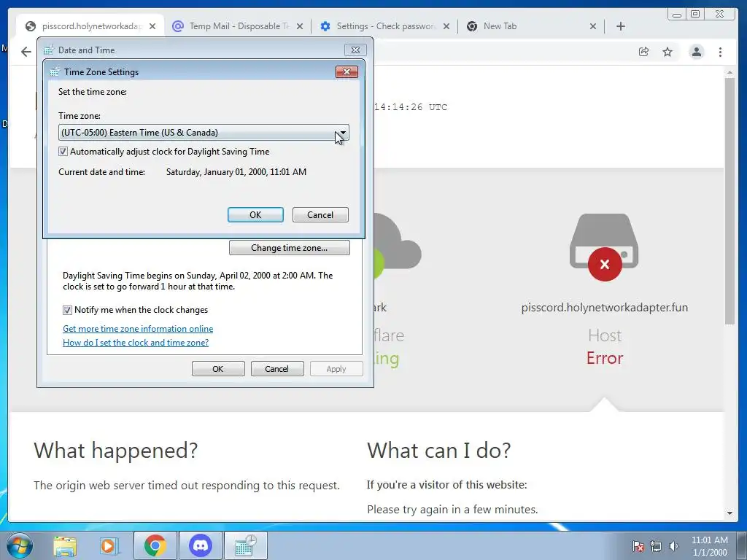This screenshot has width=747, height=560.
Task: Click OK in the Date and Time window
Action: 218,368
